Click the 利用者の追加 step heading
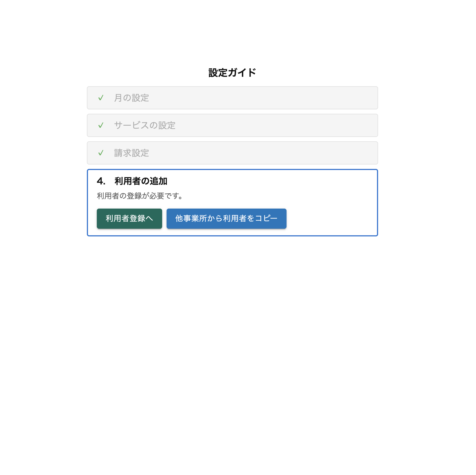476x475 pixels. click(141, 181)
